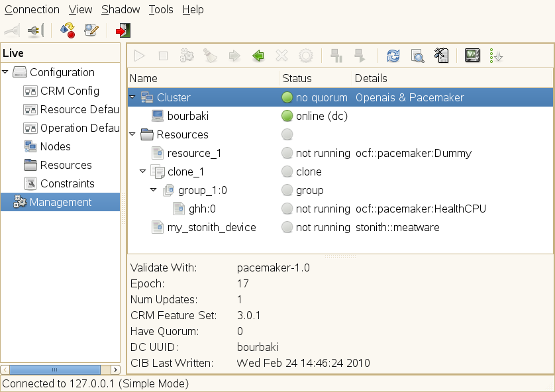Click the green waveform monitor icon

pyautogui.click(x=472, y=56)
